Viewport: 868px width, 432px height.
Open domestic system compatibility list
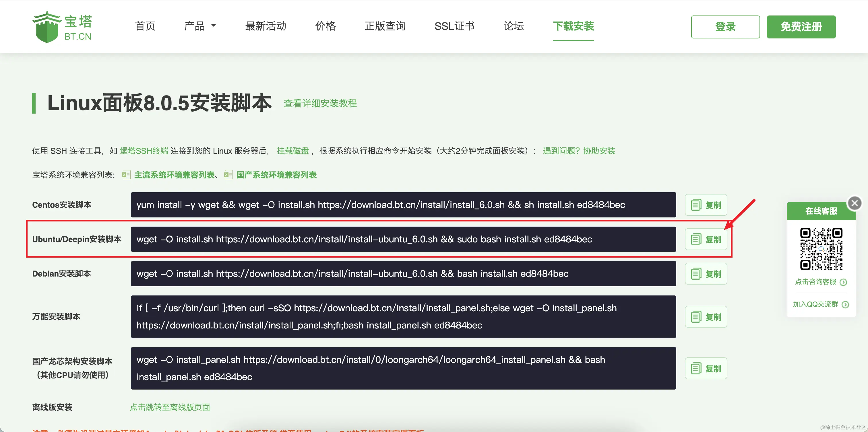pyautogui.click(x=276, y=175)
